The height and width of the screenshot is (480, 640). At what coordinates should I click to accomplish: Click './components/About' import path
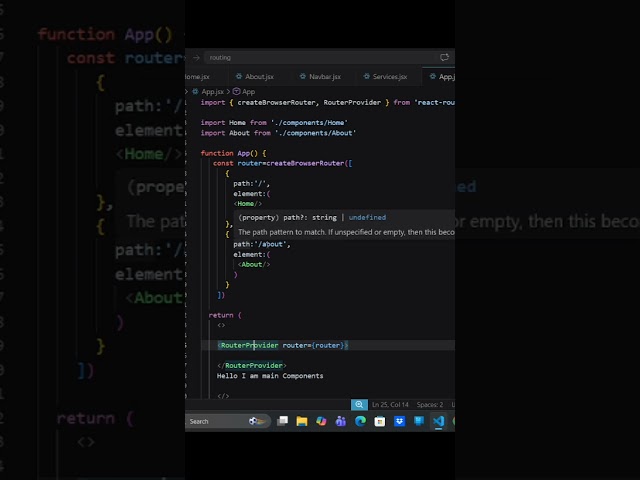[315, 133]
